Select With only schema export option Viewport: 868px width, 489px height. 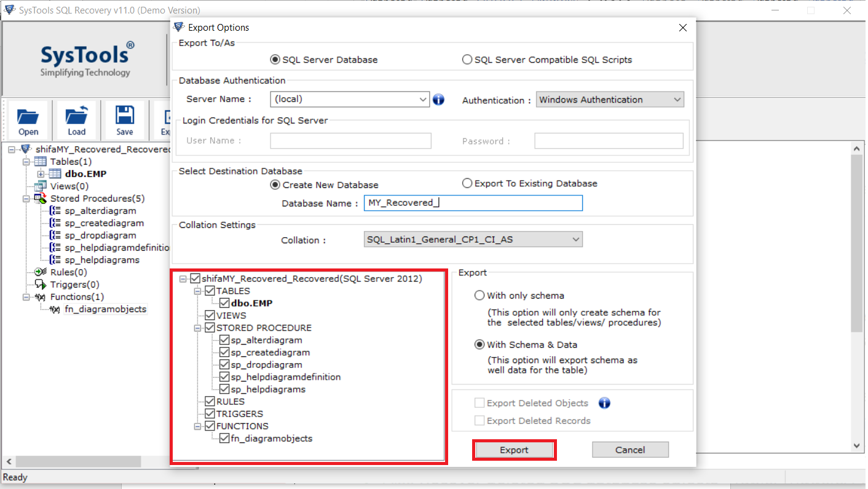coord(479,295)
